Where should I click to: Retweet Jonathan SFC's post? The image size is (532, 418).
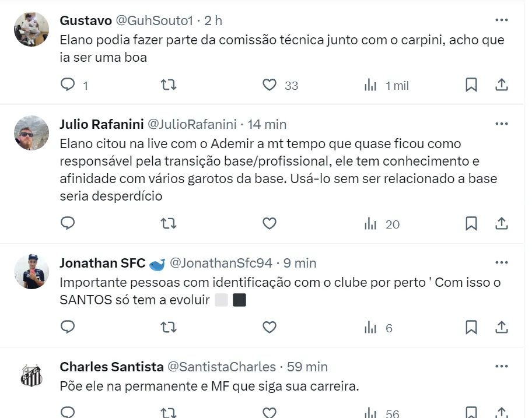168,328
